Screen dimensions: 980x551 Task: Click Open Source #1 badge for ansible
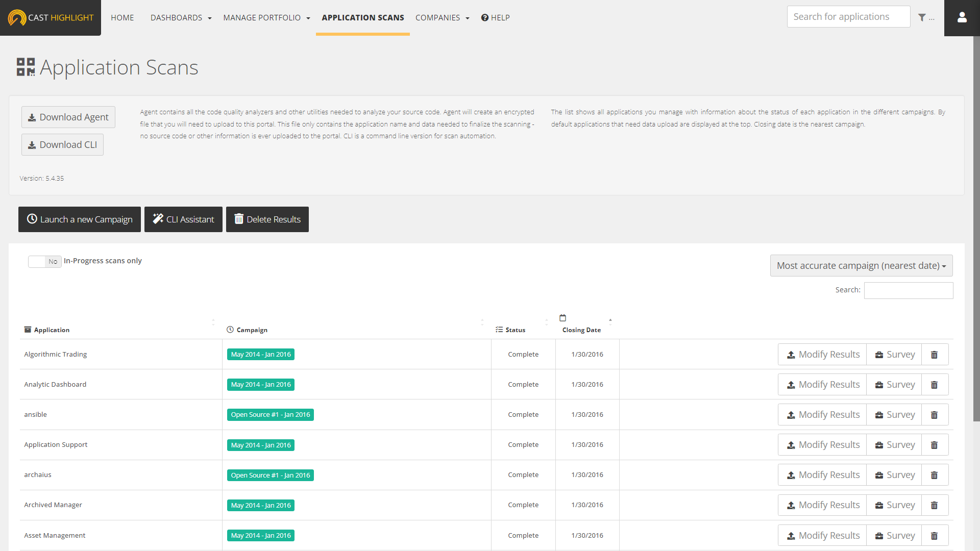271,415
